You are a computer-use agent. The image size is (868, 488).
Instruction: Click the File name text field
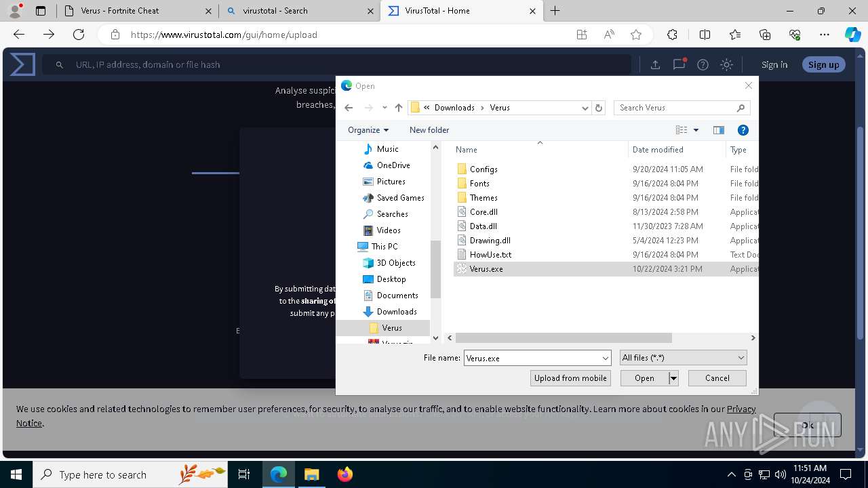coord(532,358)
